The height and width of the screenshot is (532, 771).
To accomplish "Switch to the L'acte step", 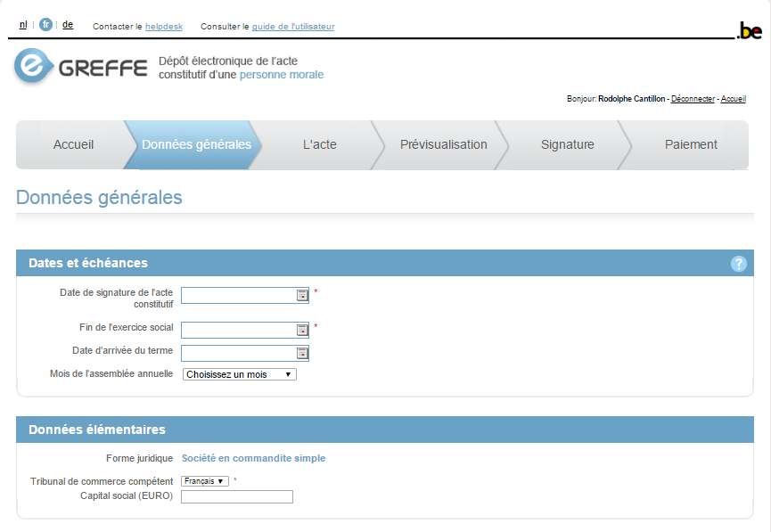I will coord(319,145).
